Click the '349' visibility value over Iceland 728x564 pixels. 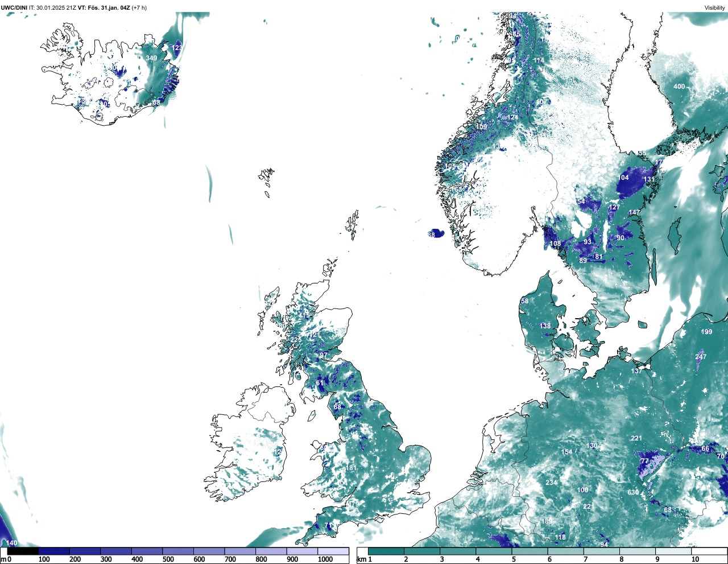point(151,58)
